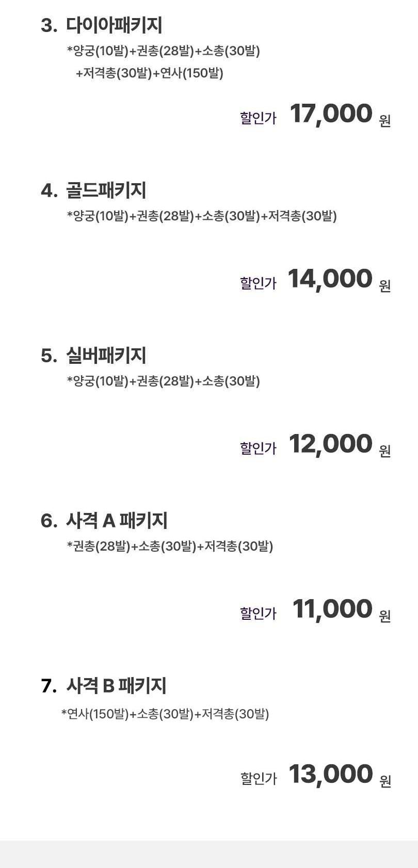Screen dimensions: 418x868
Task: Click the 실버패키지 contents description text
Action: click(x=164, y=381)
